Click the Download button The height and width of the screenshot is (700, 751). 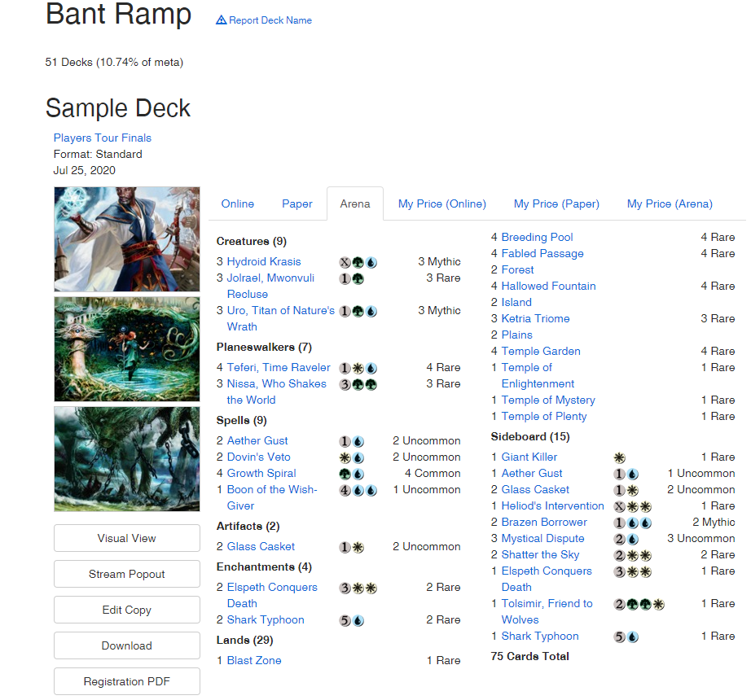[x=126, y=645]
